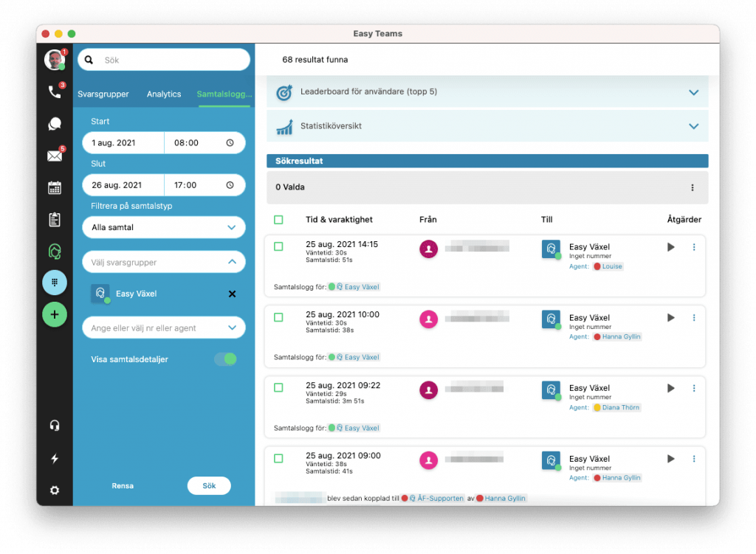Image resolution: width=756 pixels, height=554 pixels.
Task: Open the headphones icon in sidebar
Action: click(x=55, y=426)
